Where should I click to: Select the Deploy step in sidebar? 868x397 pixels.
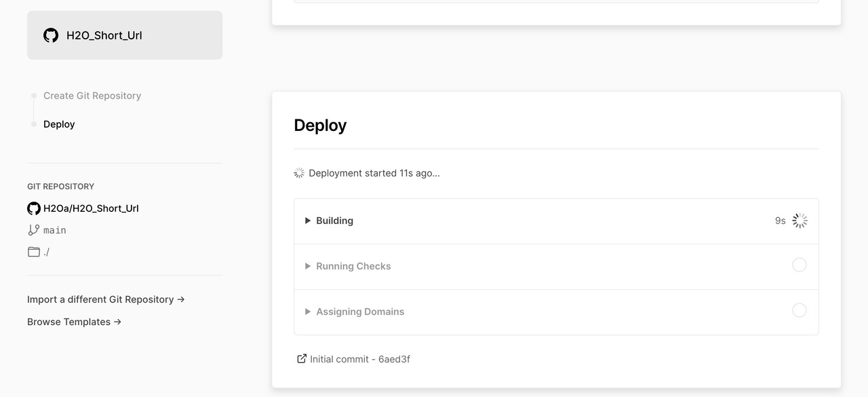pyautogui.click(x=59, y=124)
